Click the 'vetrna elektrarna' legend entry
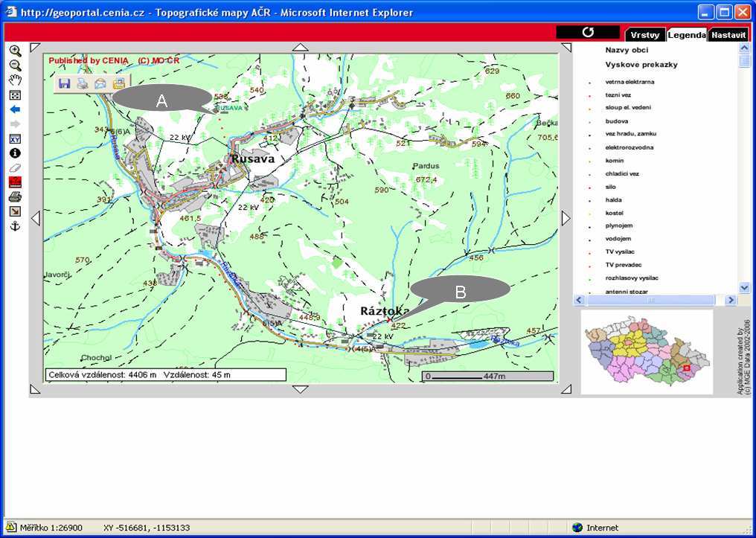 630,82
